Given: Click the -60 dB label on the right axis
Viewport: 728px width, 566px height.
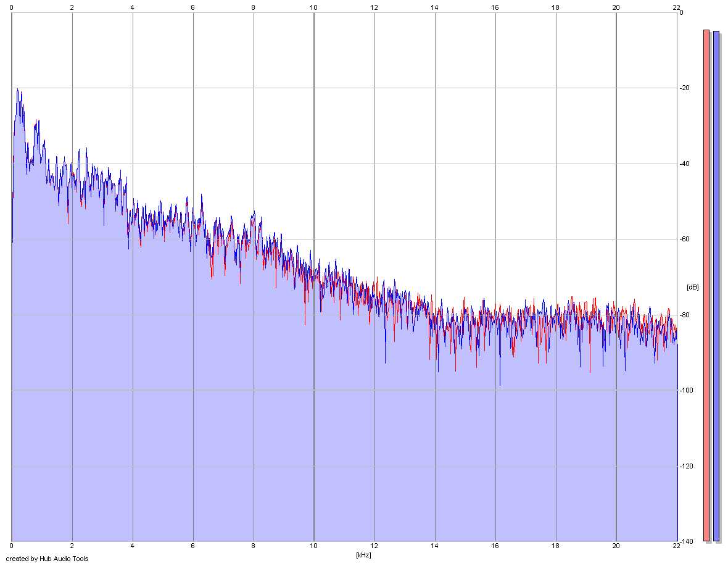Looking at the screenshot, I should 684,239.
